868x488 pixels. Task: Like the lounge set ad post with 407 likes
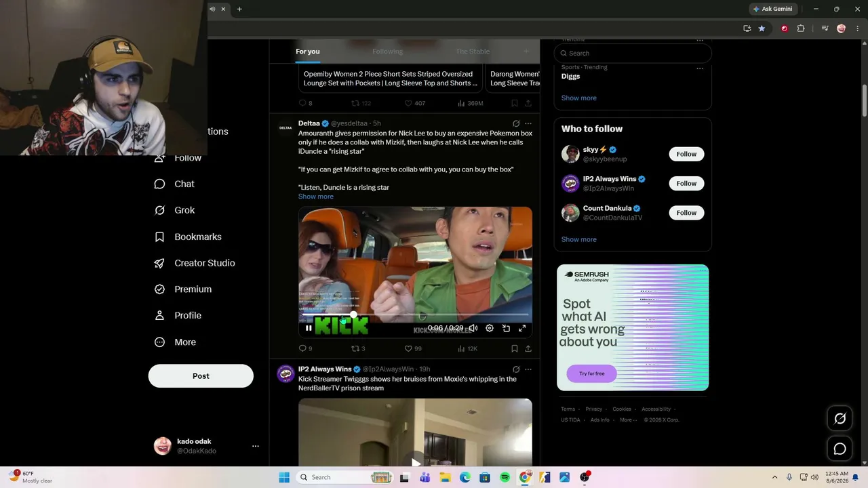(x=414, y=103)
